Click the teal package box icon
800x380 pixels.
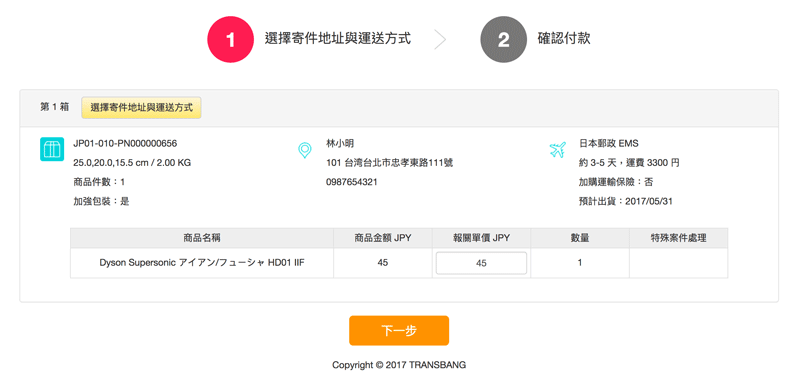[x=52, y=149]
